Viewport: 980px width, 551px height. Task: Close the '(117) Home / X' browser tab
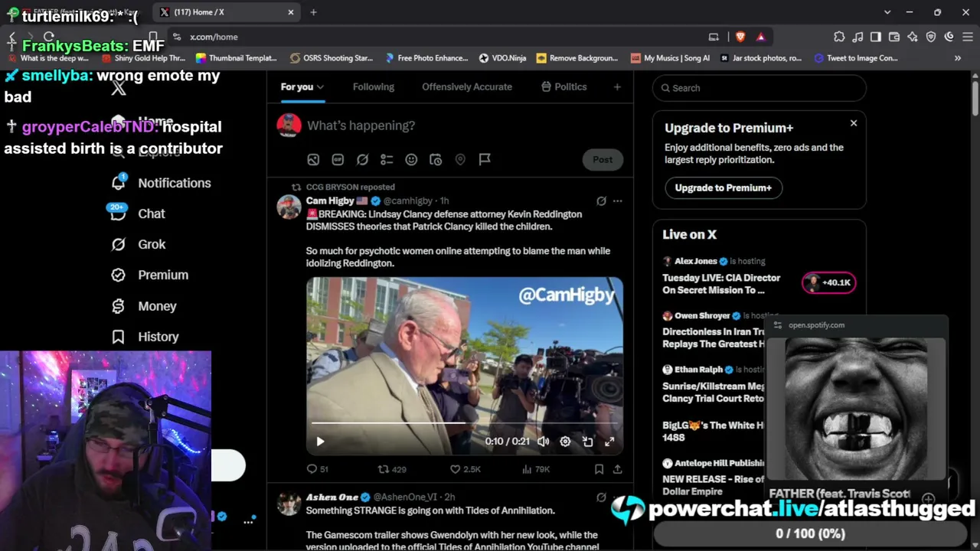[291, 12]
